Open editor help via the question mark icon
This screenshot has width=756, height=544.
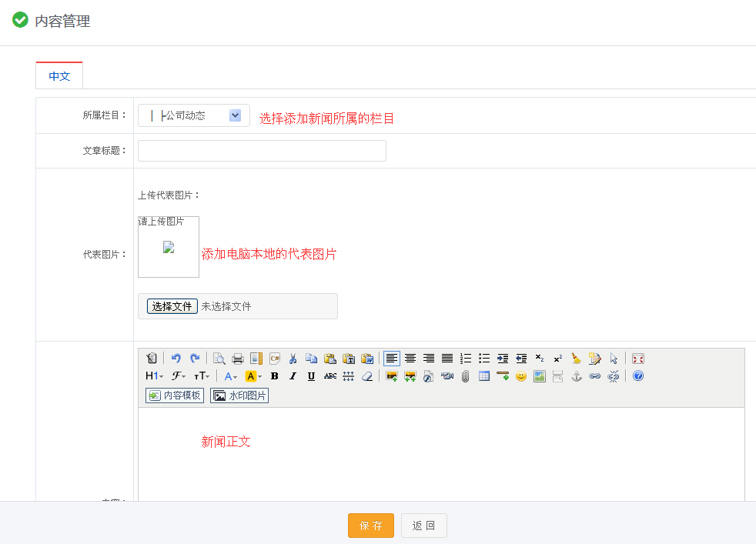637,376
